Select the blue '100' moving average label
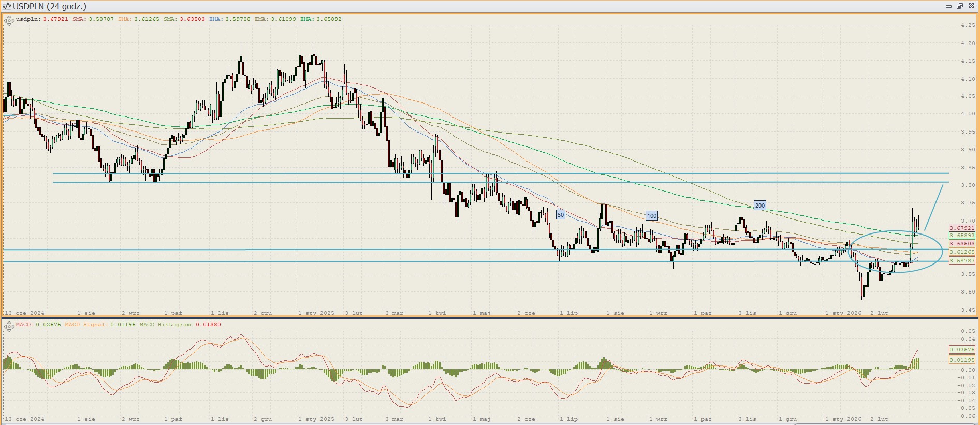 tap(651, 216)
